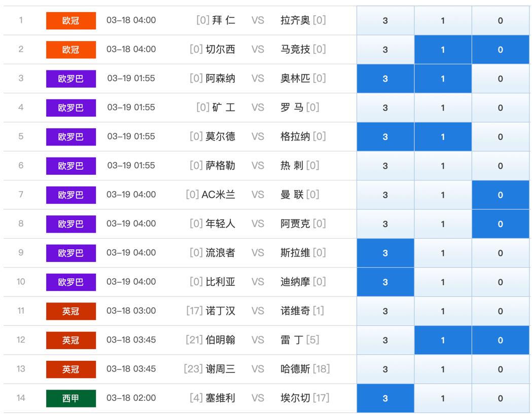Select 0 for 流浪者 vs 斯拉维

tap(501, 253)
